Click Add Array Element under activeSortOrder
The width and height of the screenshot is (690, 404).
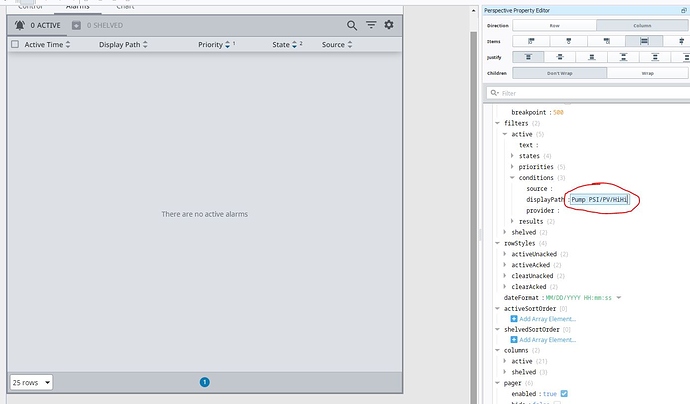click(x=547, y=319)
